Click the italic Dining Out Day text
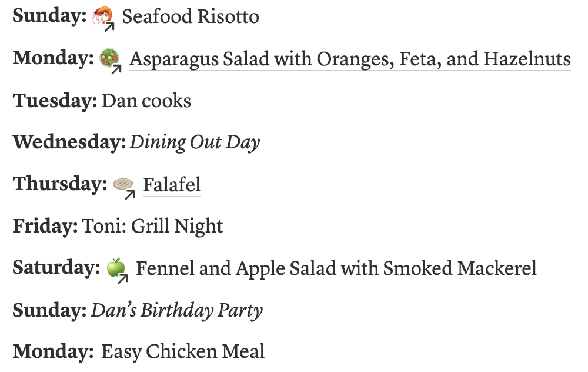Screen dimensions: 588x372 195,142
